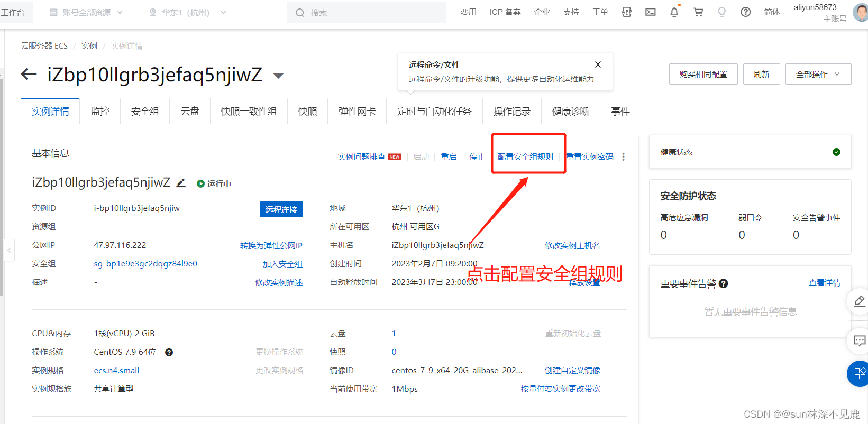Launch the Cloud Shell terminal icon

651,12
